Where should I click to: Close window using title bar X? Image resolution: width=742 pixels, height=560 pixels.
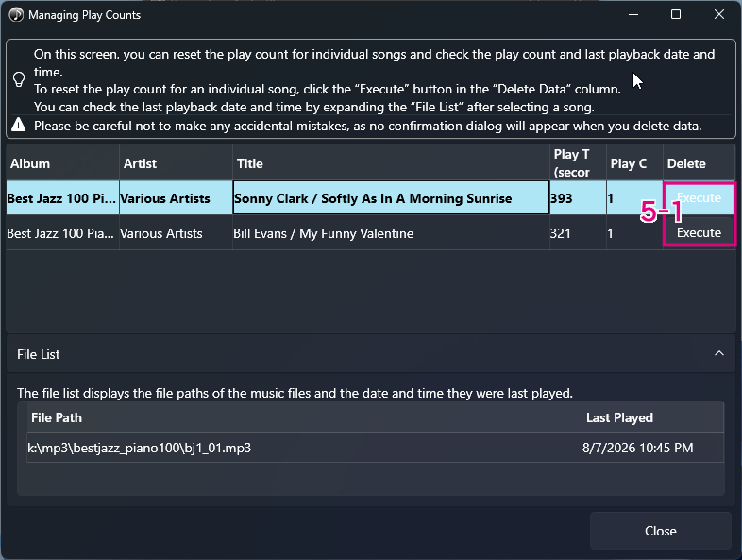tap(718, 15)
